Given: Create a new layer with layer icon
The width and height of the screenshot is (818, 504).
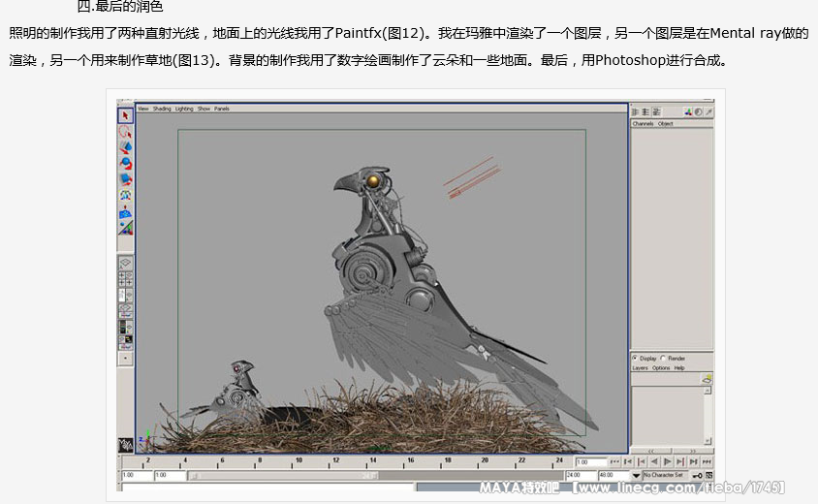Looking at the screenshot, I should [707, 378].
